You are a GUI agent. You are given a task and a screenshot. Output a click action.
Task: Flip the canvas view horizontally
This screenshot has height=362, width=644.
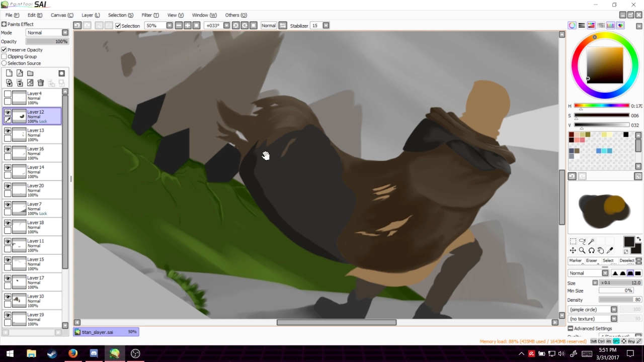[x=283, y=26]
